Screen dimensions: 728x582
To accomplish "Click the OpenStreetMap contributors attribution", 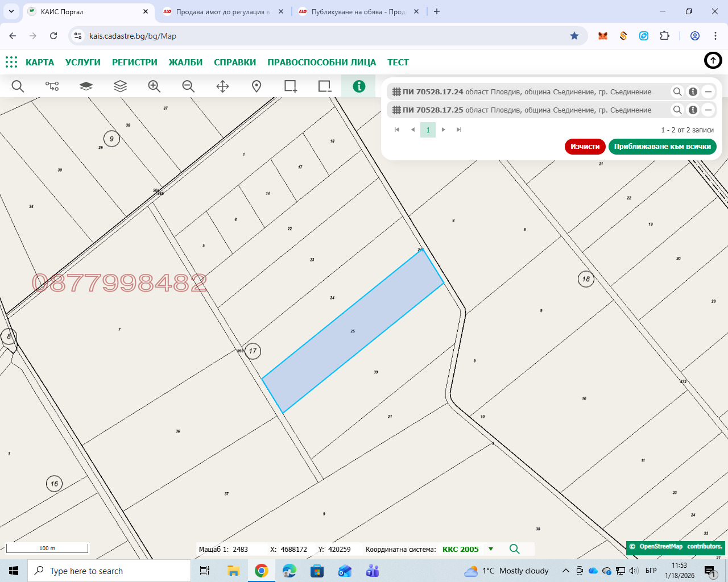I will pos(675,546).
